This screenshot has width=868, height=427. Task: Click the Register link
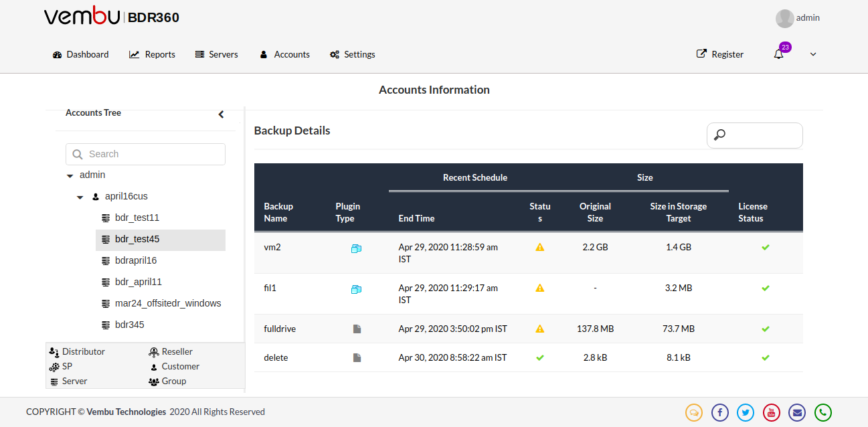pyautogui.click(x=720, y=54)
